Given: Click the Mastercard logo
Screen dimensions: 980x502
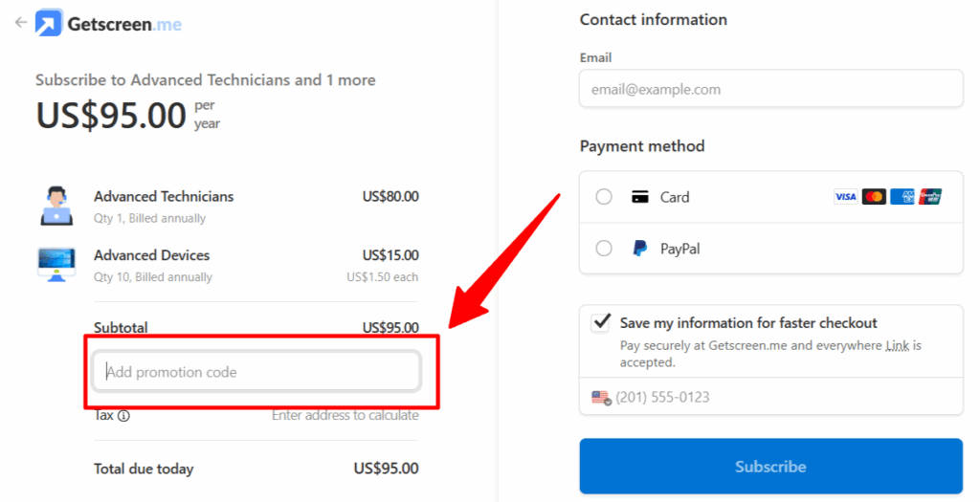Looking at the screenshot, I should point(874,197).
